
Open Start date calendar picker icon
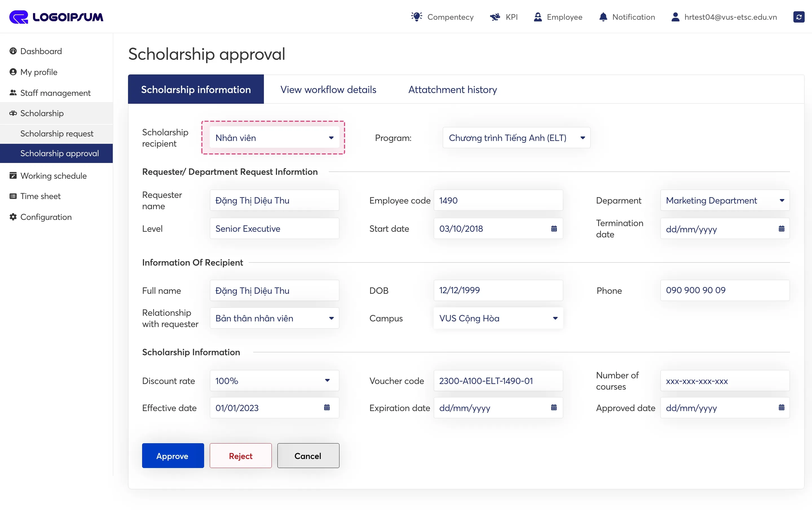(x=554, y=229)
